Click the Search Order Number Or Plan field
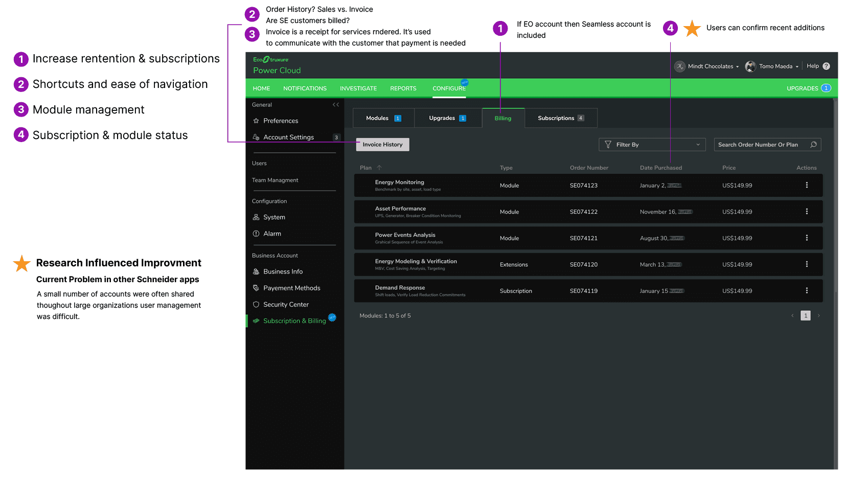Viewport: 868px width, 479px height. click(767, 145)
